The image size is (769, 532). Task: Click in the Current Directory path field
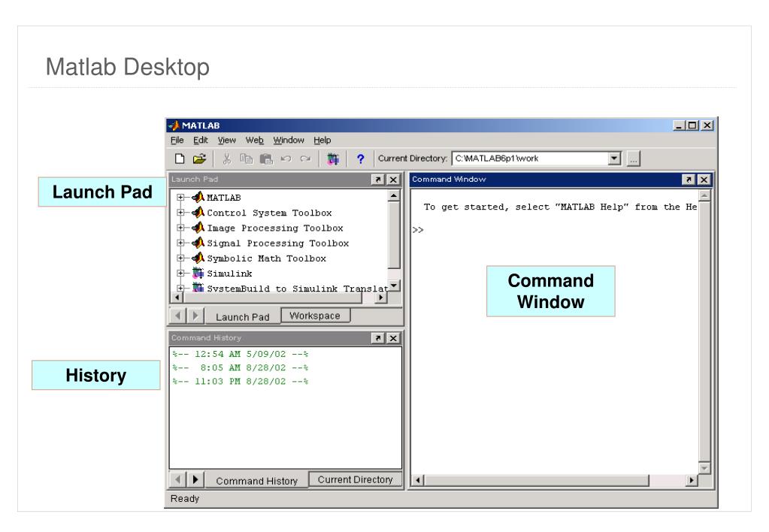pos(530,159)
